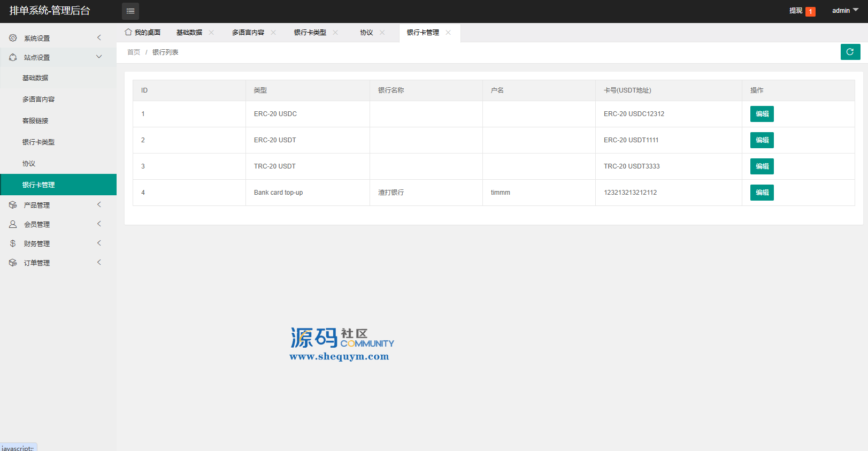Edit the Bank card top-up row
This screenshot has height=451, width=868.
762,193
